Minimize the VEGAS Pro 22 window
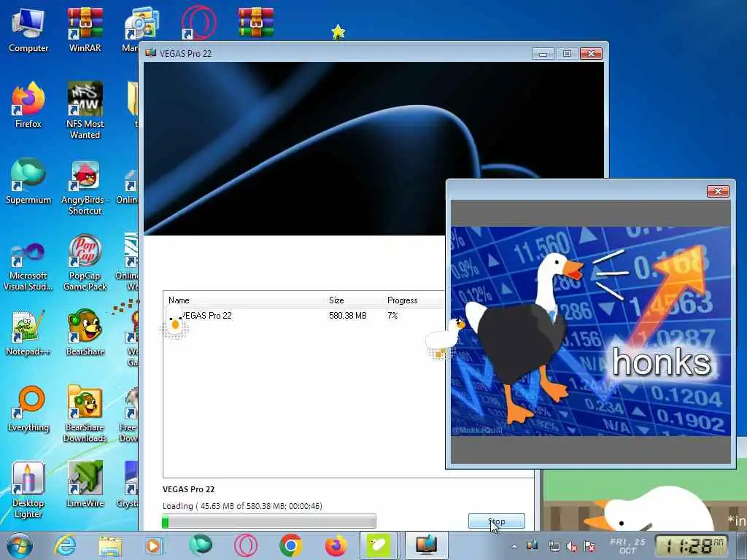The image size is (747, 560). coord(543,54)
